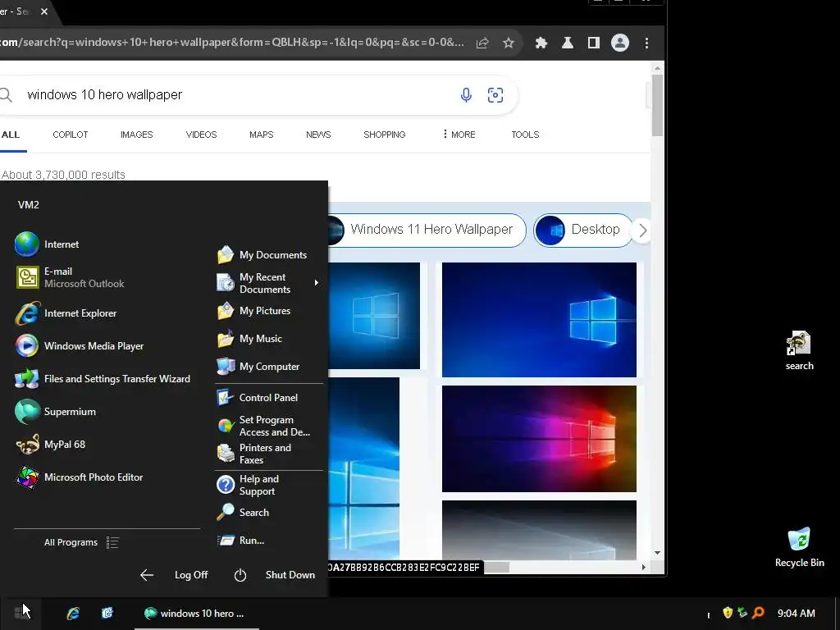Switch to the SHOPPING tab
Viewport: 840px width, 630px height.
[x=385, y=135]
